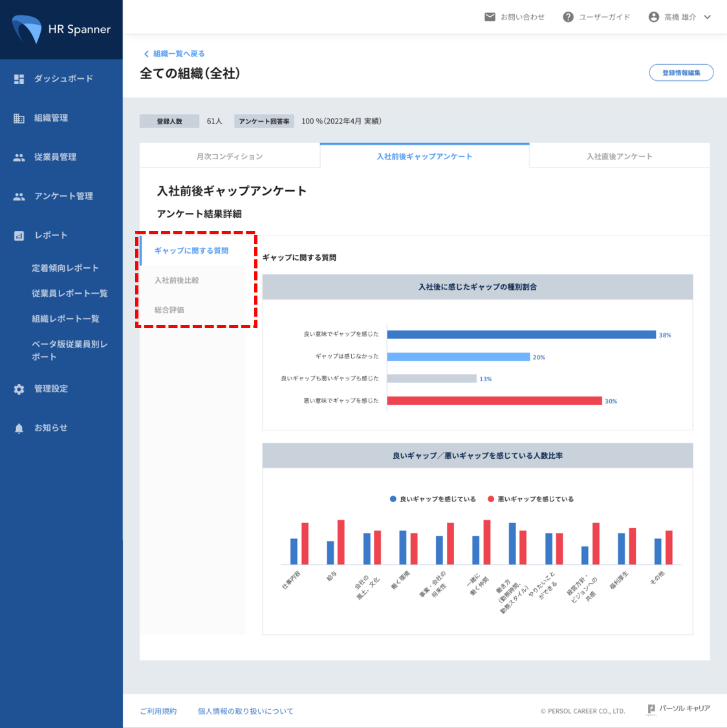Viewport: 727px width, 728px height.
Task: Open the Dashboard grid icon
Action: pos(19,79)
